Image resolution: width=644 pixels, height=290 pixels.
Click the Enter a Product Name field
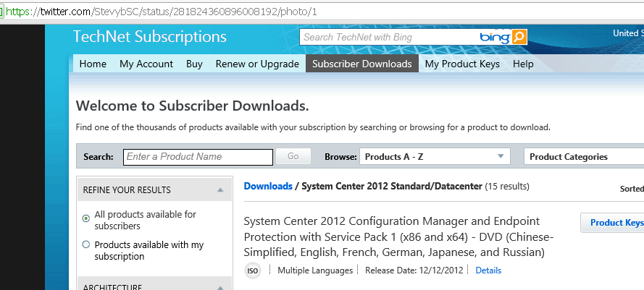pyautogui.click(x=198, y=157)
